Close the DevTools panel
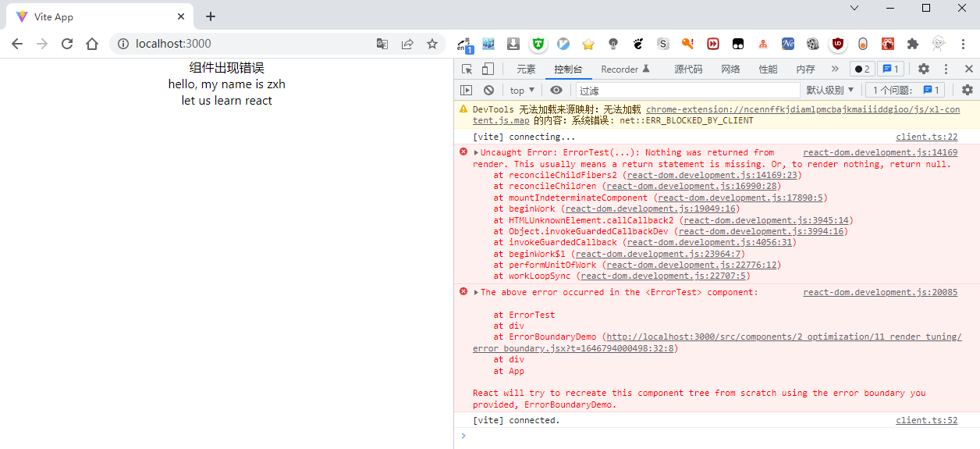Screen dimensions: 980x449 click(968, 69)
